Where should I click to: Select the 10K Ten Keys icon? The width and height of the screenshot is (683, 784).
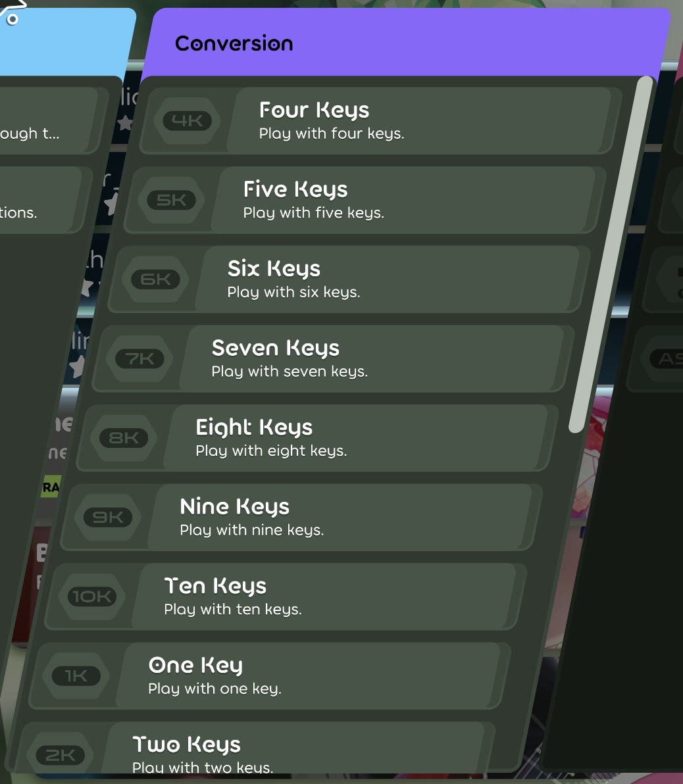pos(92,597)
